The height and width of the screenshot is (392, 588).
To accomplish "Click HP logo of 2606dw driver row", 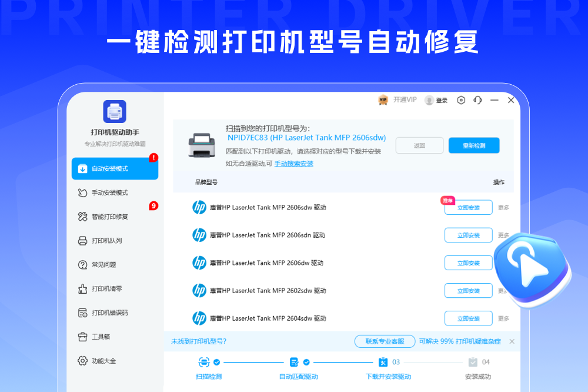I will (199, 263).
